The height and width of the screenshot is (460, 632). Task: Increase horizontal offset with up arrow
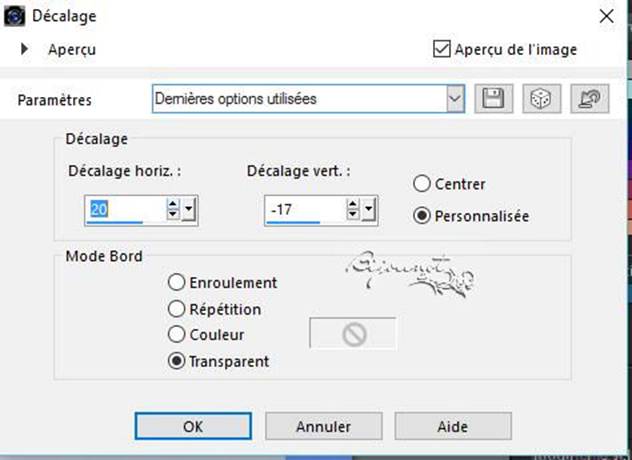click(173, 204)
